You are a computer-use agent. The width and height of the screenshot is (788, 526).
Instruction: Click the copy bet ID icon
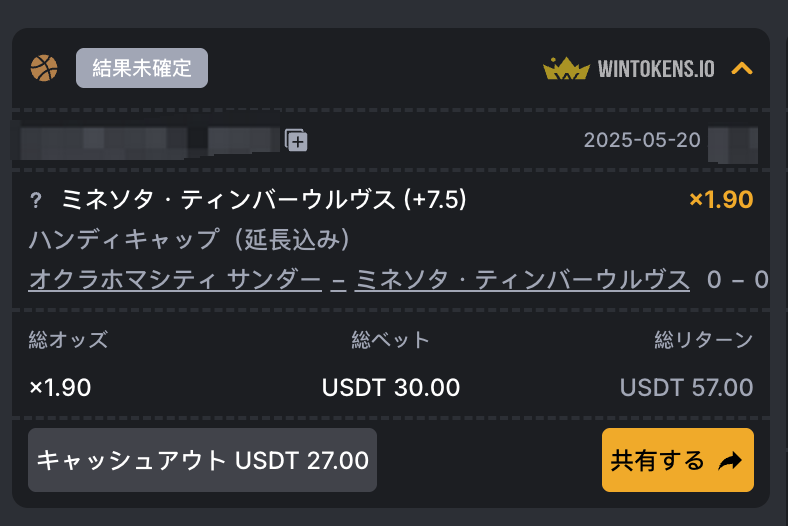coord(296,140)
